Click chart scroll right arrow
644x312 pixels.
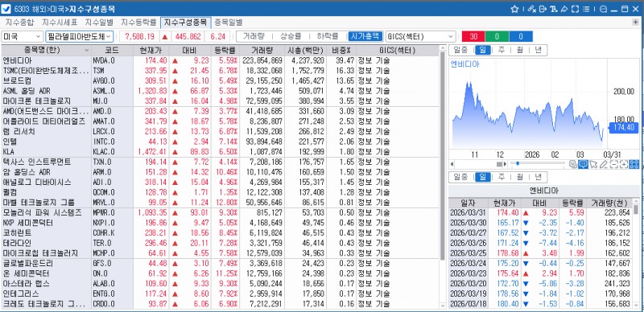click(x=506, y=164)
